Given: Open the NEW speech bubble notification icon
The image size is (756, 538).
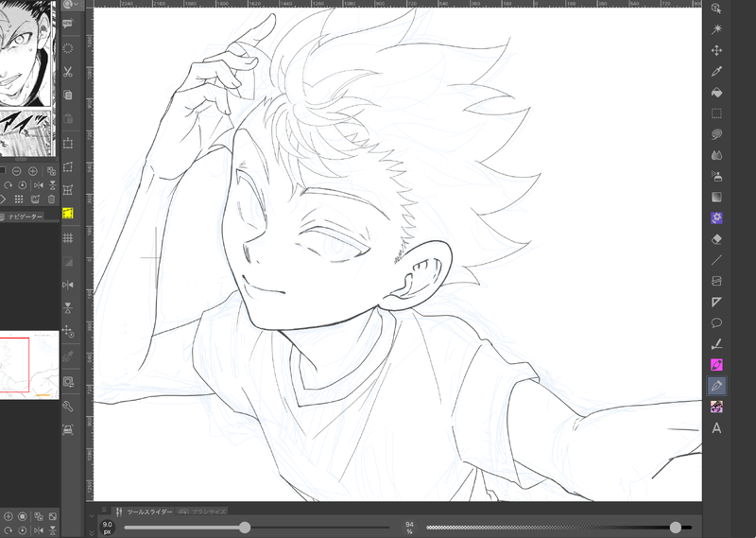Looking at the screenshot, I should tap(68, 24).
